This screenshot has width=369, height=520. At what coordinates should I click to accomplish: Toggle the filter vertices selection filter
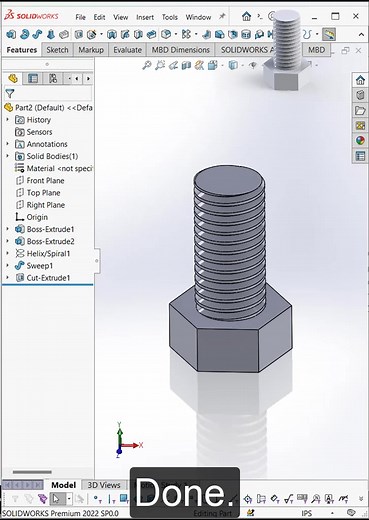[97, 499]
